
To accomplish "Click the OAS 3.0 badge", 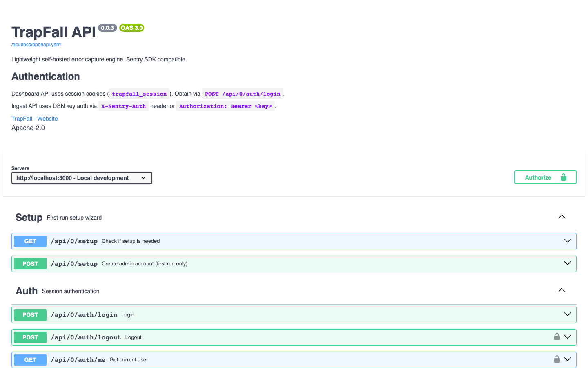I will coord(131,28).
